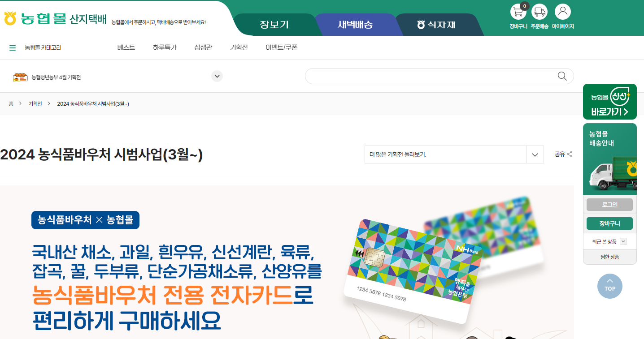Click the 농협청년농부 banner thumbnail icon
This screenshot has height=339, width=644.
[20, 77]
